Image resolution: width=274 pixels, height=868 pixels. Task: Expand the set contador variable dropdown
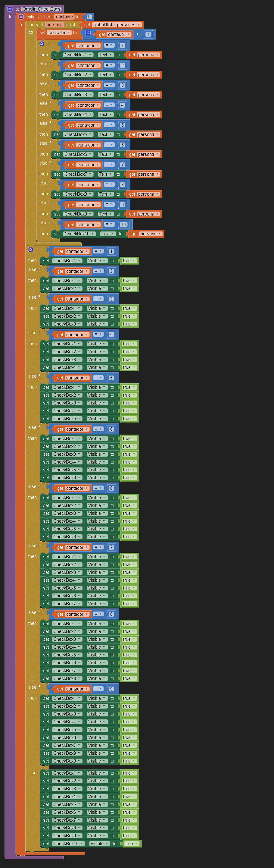pyautogui.click(x=69, y=33)
